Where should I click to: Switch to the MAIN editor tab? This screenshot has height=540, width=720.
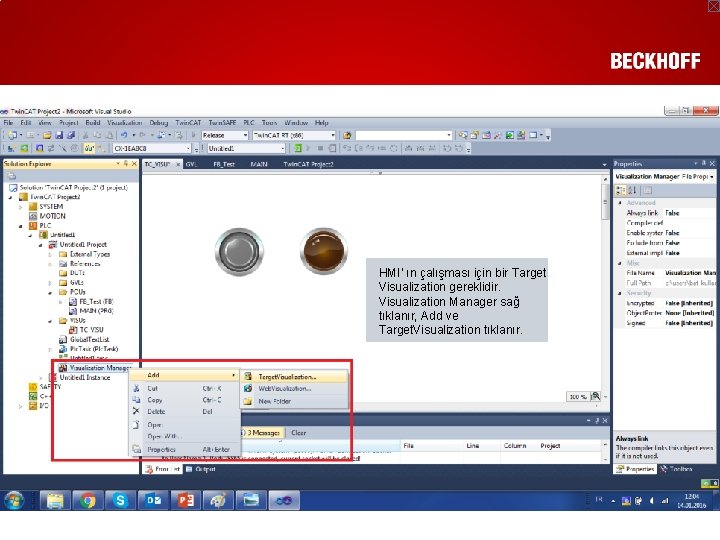pyautogui.click(x=259, y=164)
